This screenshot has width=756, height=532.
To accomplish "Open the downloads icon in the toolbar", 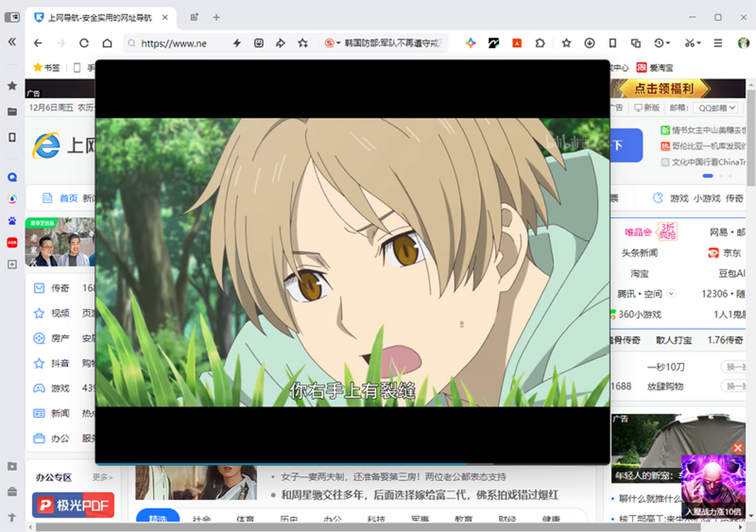I will [x=590, y=43].
